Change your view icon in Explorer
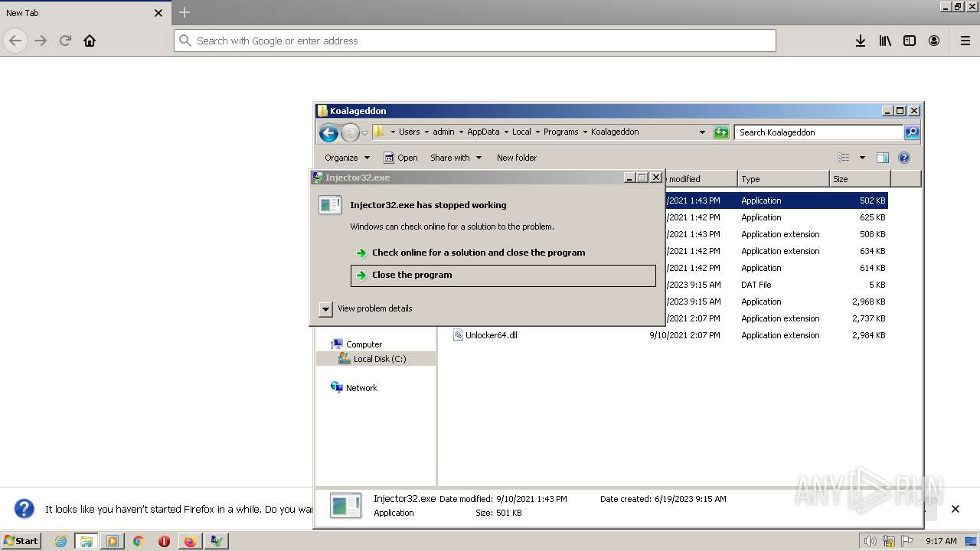This screenshot has height=551, width=980. point(844,158)
